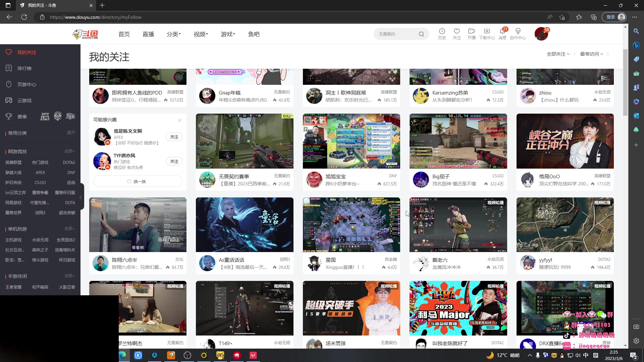This screenshot has height=362, width=644.
Task: Open 排行榜 in the left sidebar
Action: coord(24,68)
